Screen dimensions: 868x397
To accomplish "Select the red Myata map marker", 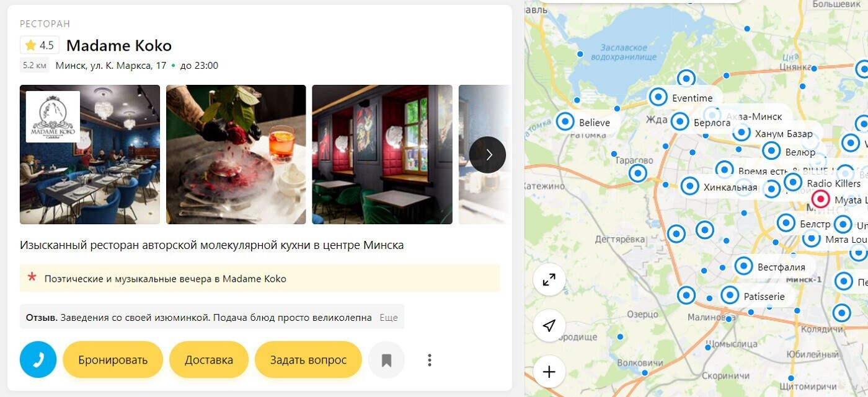I will pos(821,199).
